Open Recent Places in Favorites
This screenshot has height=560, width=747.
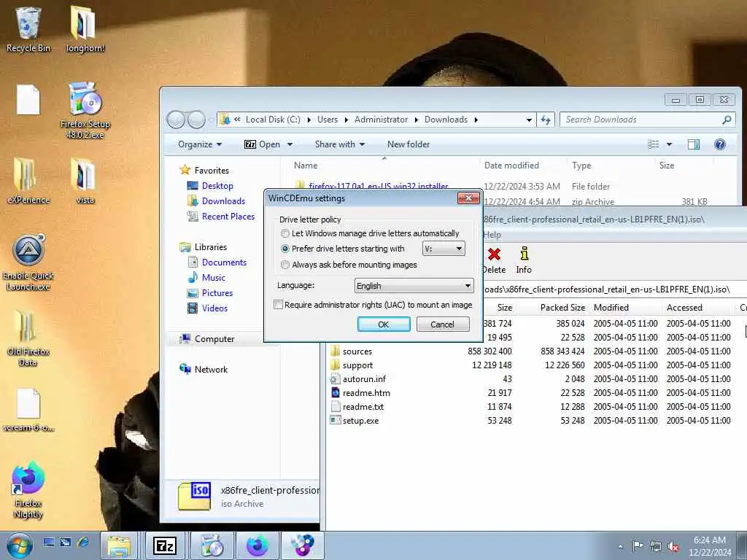[228, 216]
